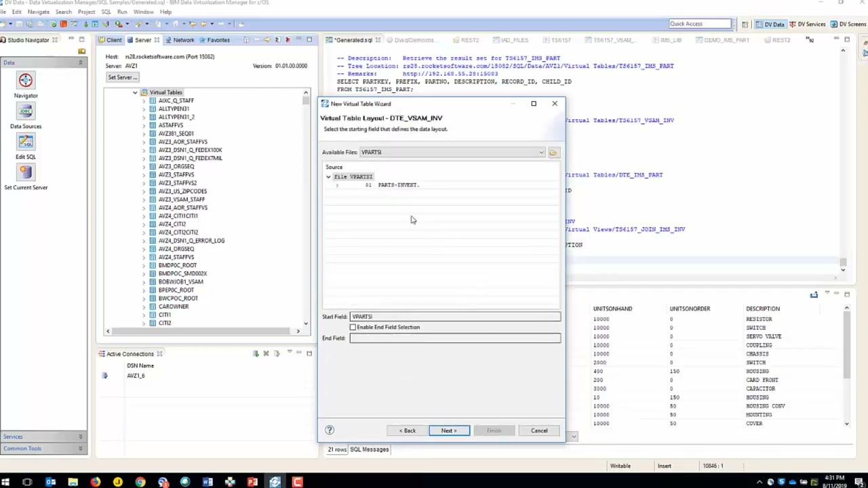This screenshot has height=488, width=868.
Task: Click the help question mark in wizard
Action: [330, 430]
